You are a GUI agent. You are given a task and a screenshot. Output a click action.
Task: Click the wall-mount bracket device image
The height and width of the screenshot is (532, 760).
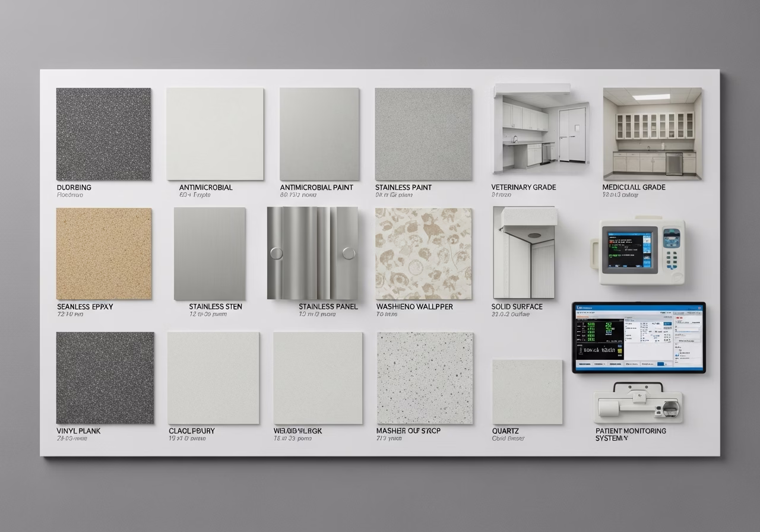click(638, 403)
